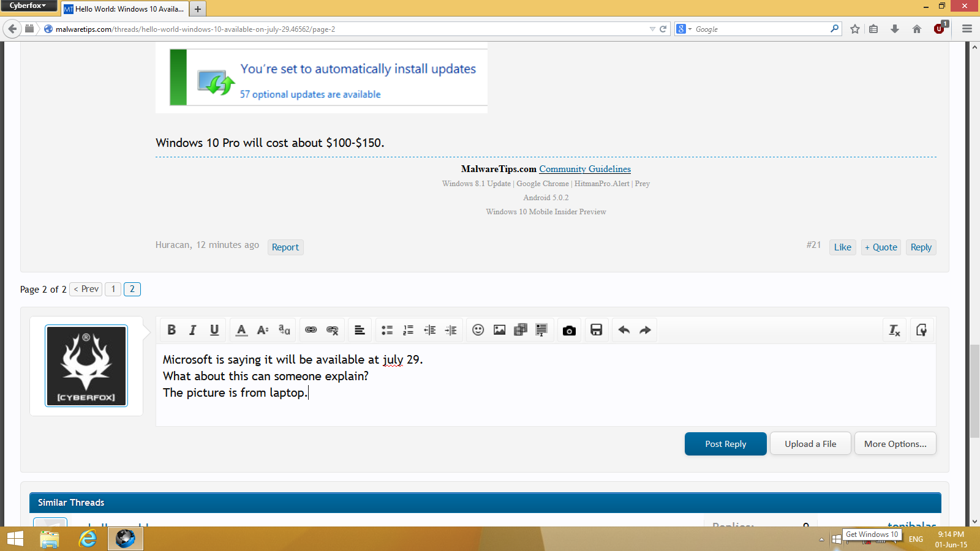Viewport: 980px width, 551px height.
Task: Insert an ordered numbered list
Action: [x=409, y=330]
